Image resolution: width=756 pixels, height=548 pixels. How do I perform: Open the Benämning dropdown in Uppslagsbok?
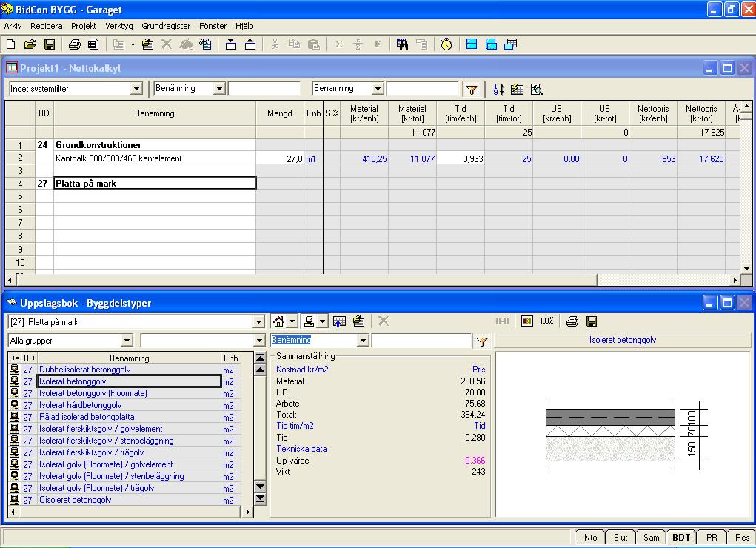[363, 341]
